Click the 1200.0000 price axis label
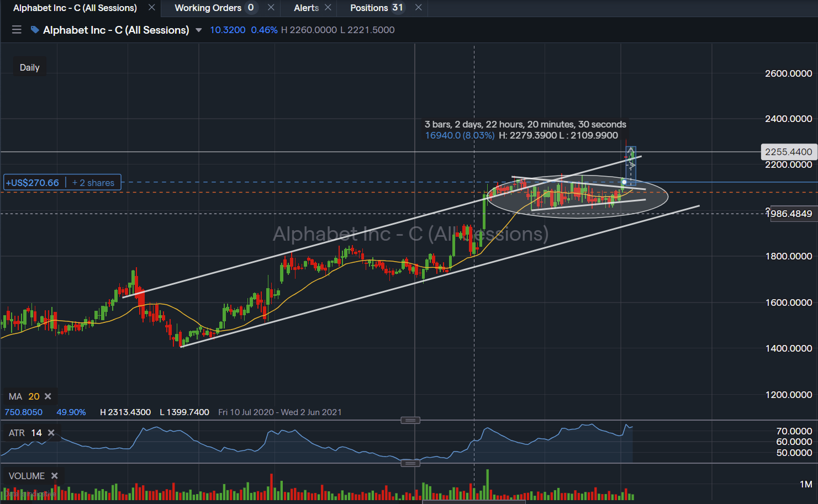Image resolution: width=818 pixels, height=504 pixels. pyautogui.click(x=788, y=395)
